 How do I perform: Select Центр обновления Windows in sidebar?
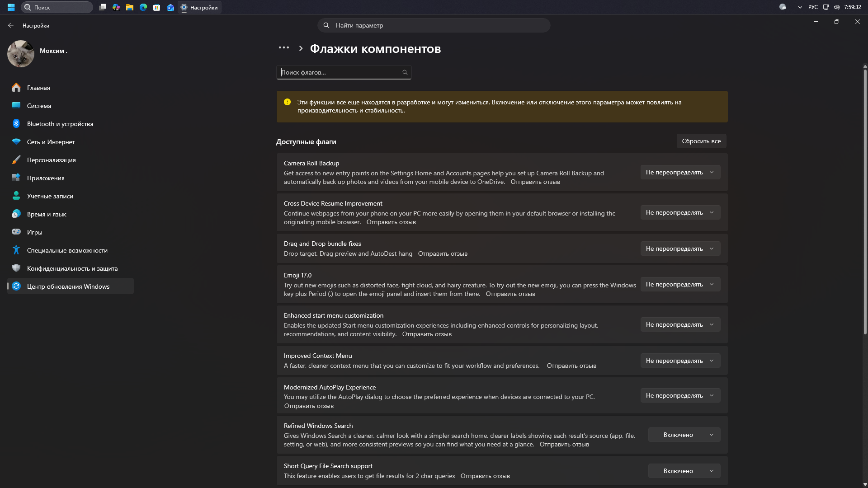point(71,286)
